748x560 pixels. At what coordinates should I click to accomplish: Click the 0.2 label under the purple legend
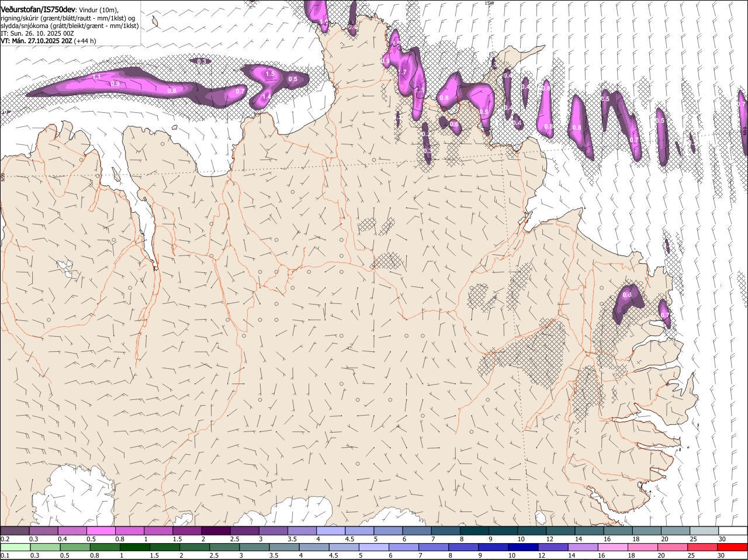pos(5,538)
